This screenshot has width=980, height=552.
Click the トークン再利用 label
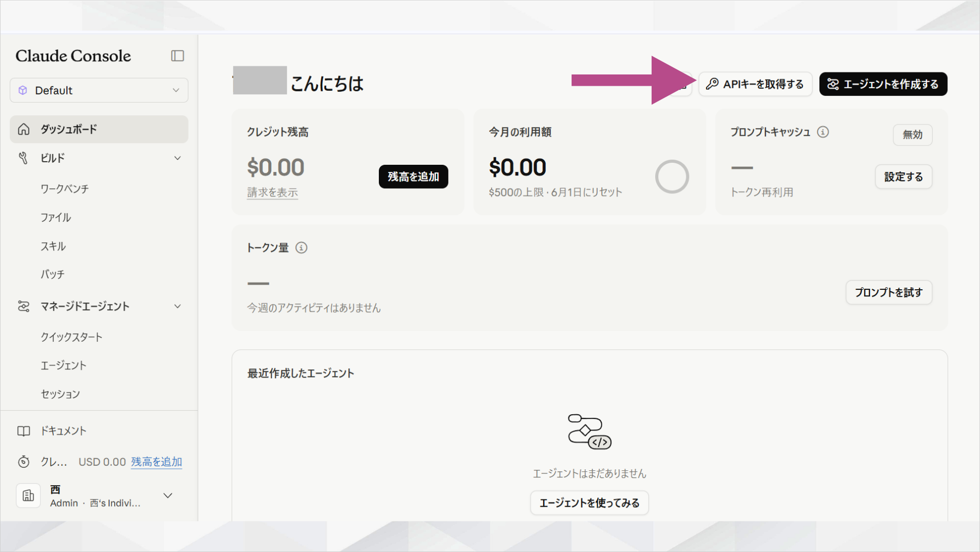(x=762, y=192)
